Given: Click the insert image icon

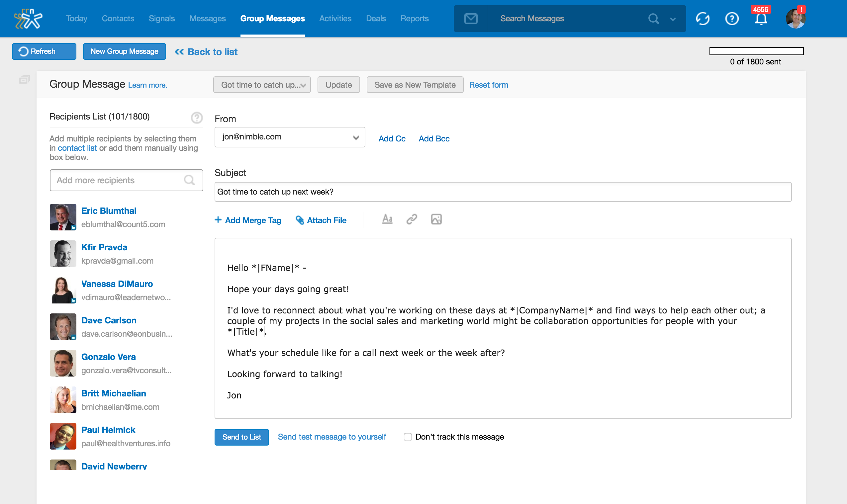Looking at the screenshot, I should point(436,219).
